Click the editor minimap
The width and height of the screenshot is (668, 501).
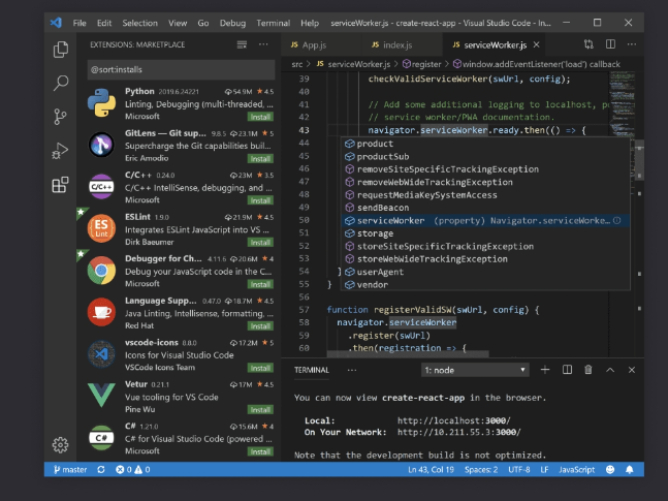pos(622,104)
